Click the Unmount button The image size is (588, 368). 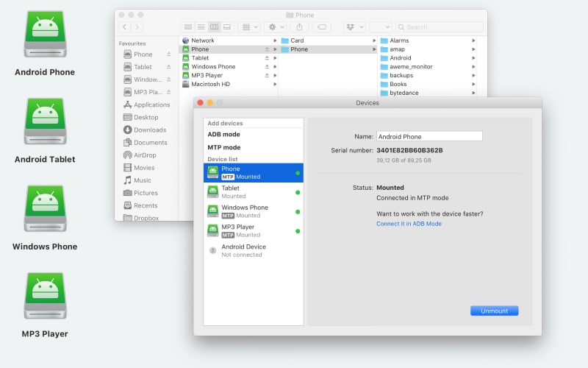(494, 311)
